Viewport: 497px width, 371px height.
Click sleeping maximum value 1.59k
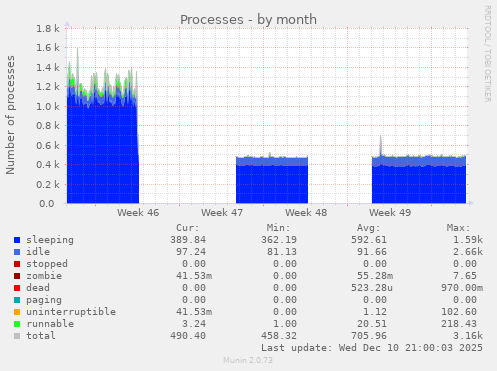click(x=468, y=240)
